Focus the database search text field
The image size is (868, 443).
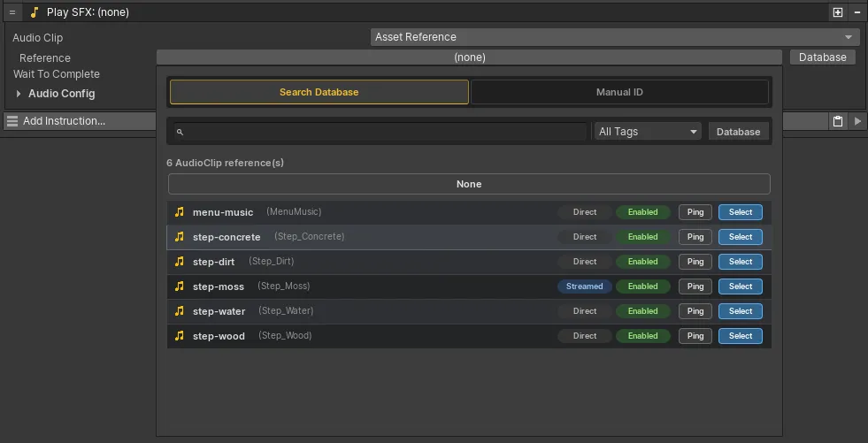coord(380,132)
